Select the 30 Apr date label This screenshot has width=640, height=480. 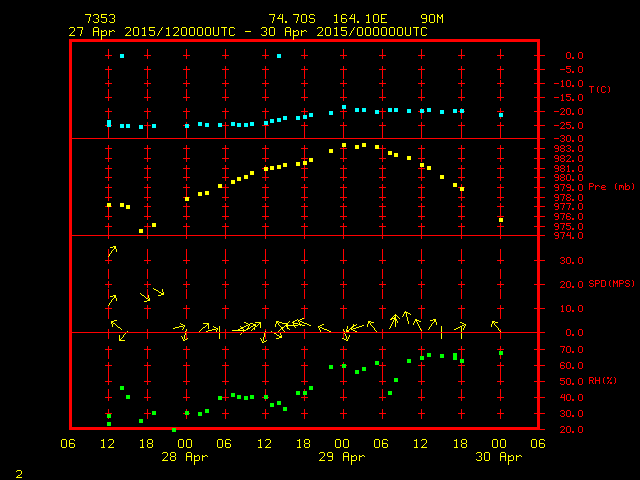[x=500, y=457]
